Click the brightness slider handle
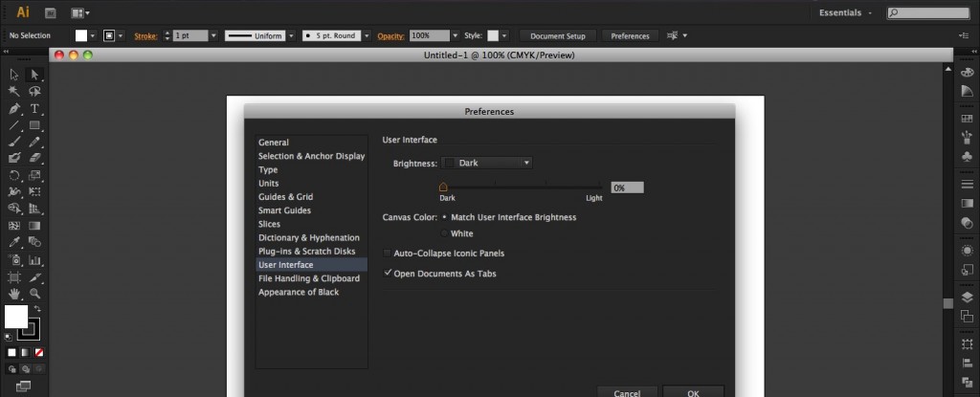 [443, 187]
